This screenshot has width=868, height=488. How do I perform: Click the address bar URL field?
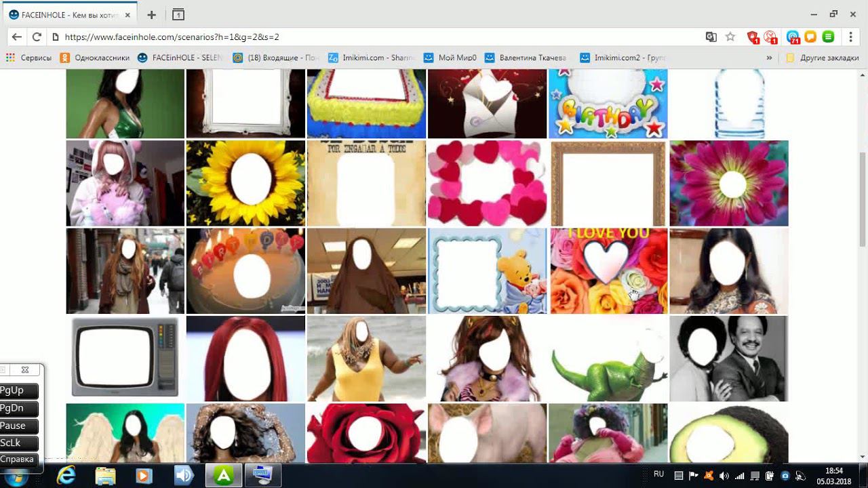tap(380, 37)
